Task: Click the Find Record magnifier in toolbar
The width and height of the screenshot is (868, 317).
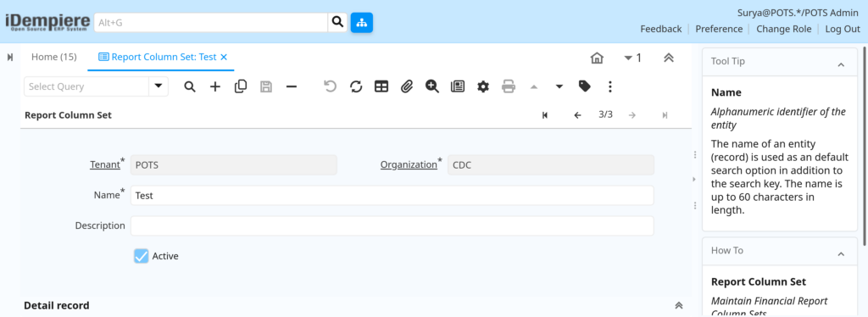Action: (x=190, y=86)
